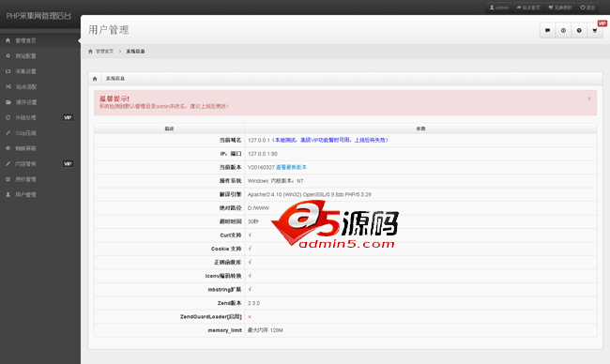
Task: Click the D:/WWW absolute path value
Action: (258, 208)
